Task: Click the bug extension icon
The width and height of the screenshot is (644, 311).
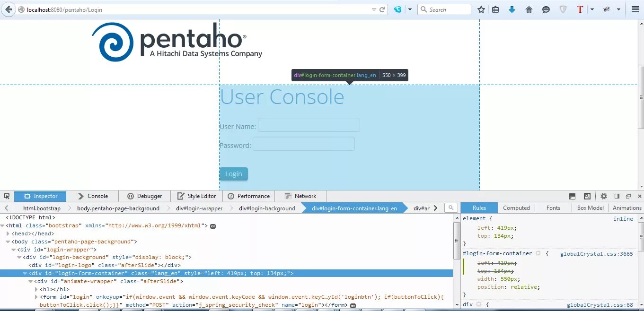Action: tap(607, 9)
